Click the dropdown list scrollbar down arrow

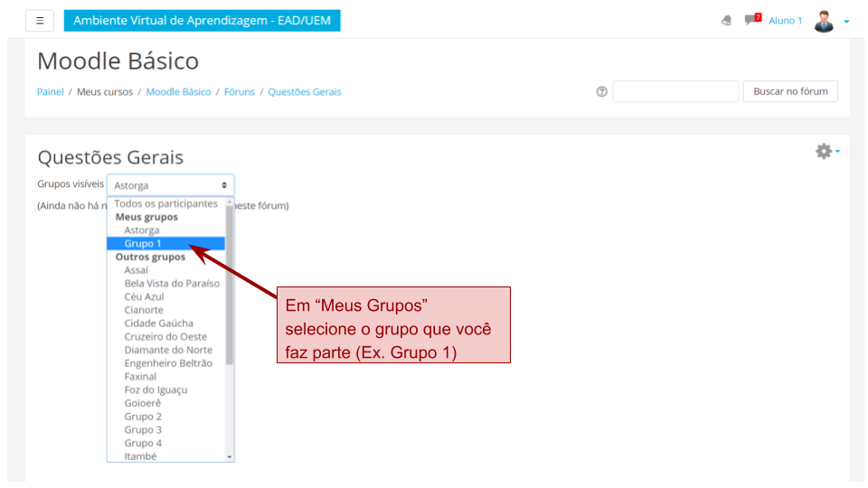230,457
